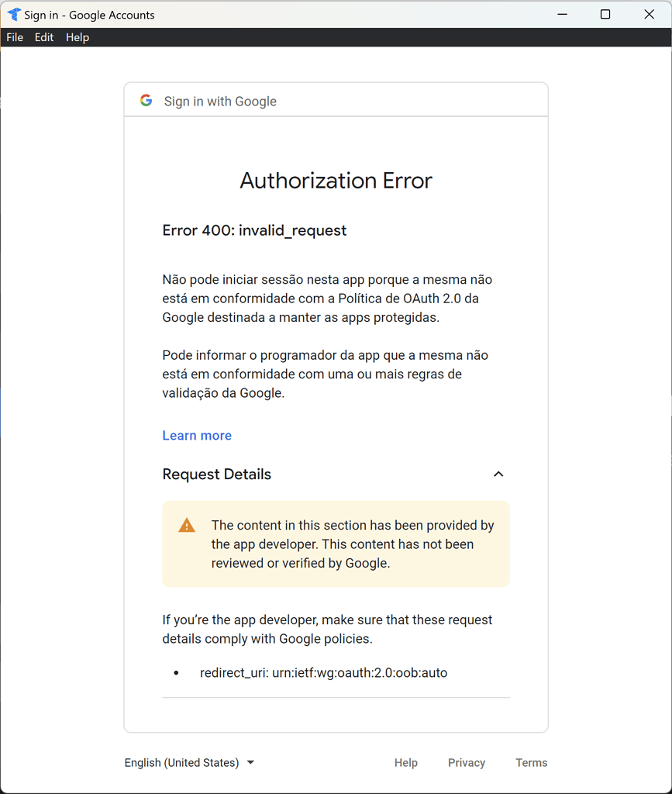This screenshot has width=672, height=794.
Task: Open the File menu
Action: pos(14,36)
